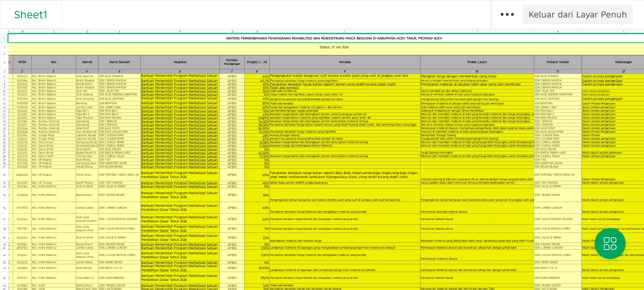Select 'Kec. Idi Rayeuk' cell in row 32
Image resolution: width=644 pixels, height=290 pixels.
click(54, 175)
